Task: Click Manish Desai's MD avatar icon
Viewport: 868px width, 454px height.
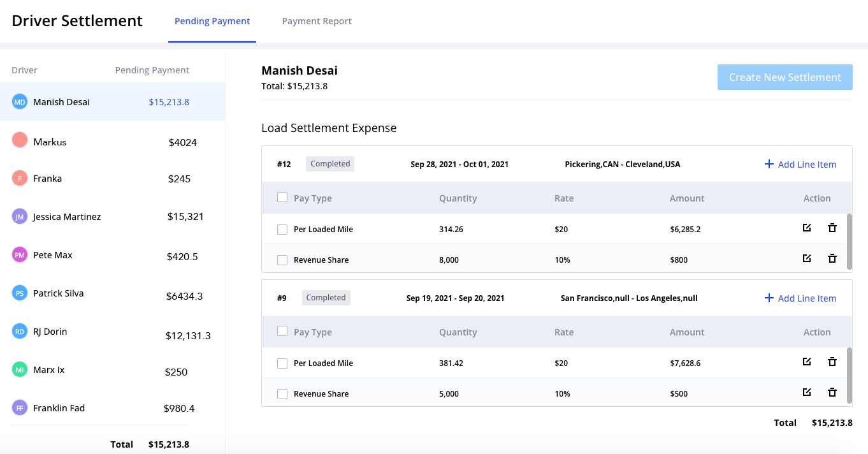Action: click(x=19, y=101)
